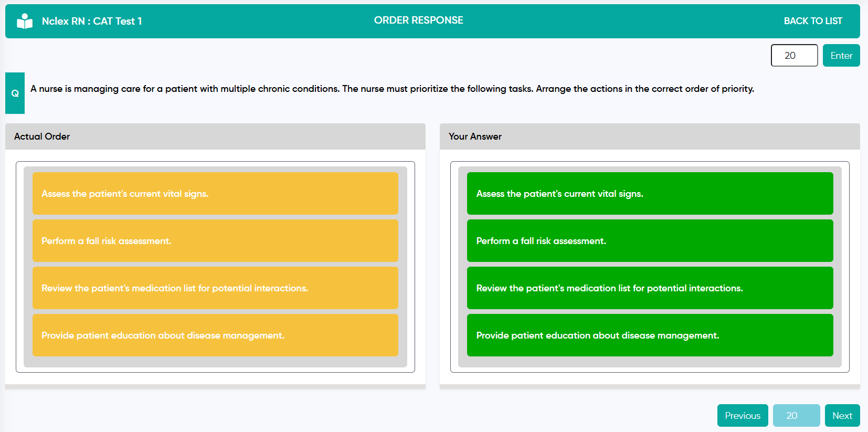The height and width of the screenshot is (432, 868).
Task: Click the book reader logo icon
Action: pos(25,21)
